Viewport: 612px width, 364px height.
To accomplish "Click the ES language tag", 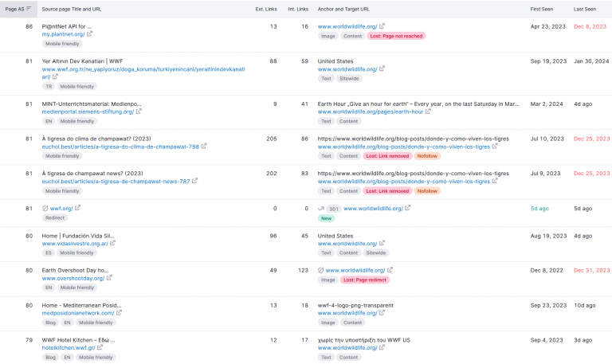I will pos(49,252).
